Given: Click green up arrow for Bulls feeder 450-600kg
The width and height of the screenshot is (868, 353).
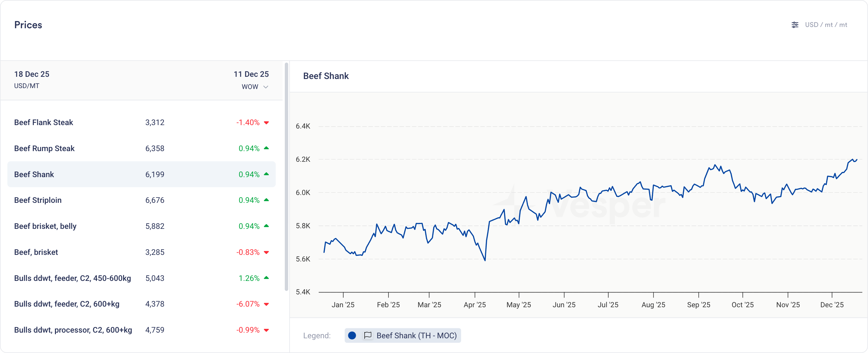Looking at the screenshot, I should pos(266,278).
